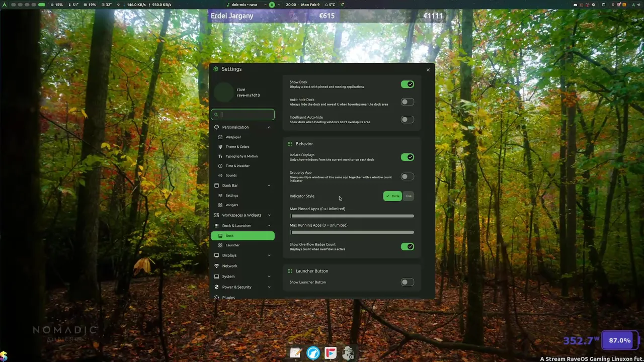
Task: Enable the Group by App toggle
Action: click(x=408, y=176)
